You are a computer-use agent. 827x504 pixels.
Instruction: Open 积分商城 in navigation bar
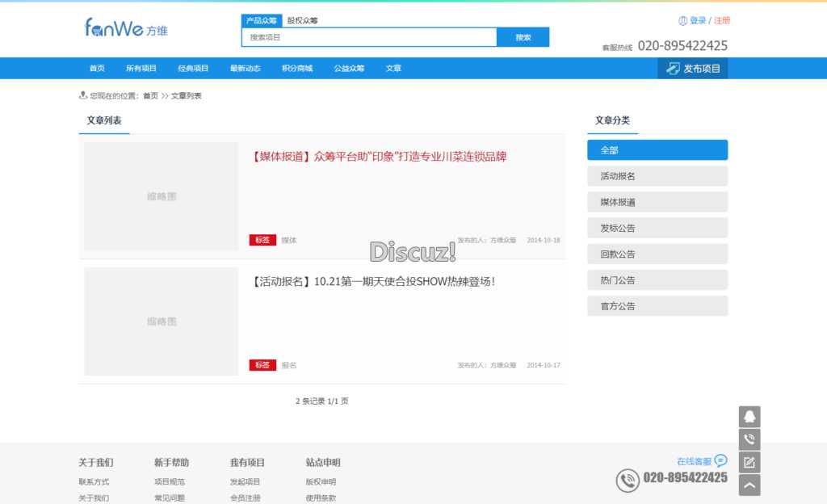[297, 68]
